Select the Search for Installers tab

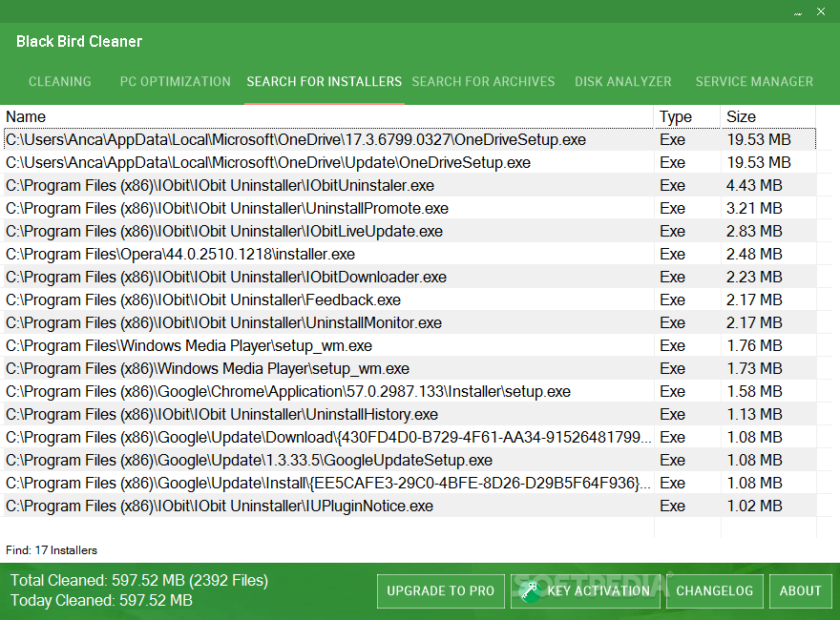325,81
